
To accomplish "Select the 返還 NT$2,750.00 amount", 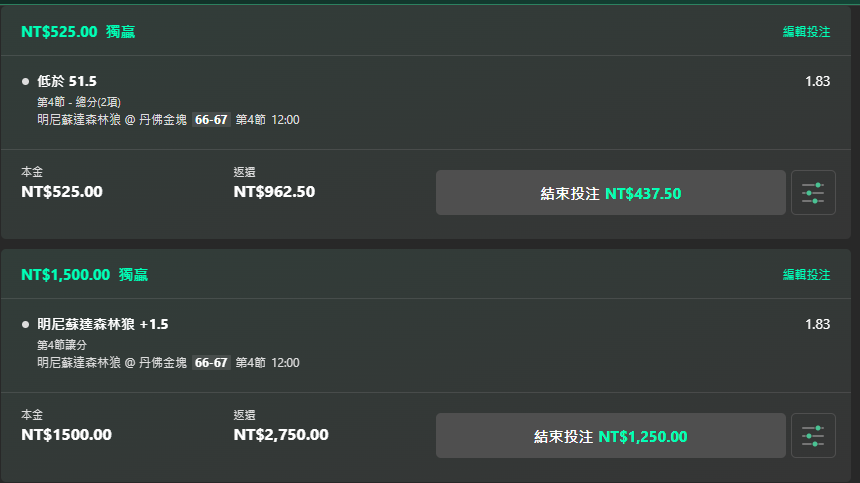I will tap(281, 434).
